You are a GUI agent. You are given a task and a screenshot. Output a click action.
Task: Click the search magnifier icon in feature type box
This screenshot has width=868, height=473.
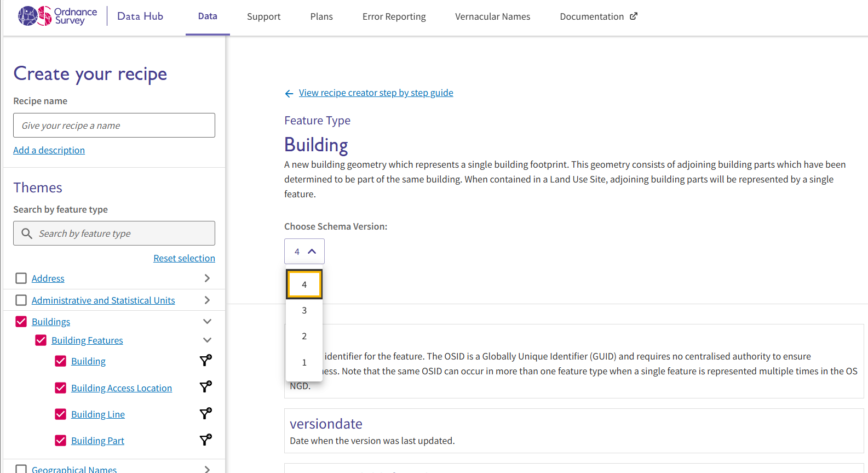tap(27, 233)
